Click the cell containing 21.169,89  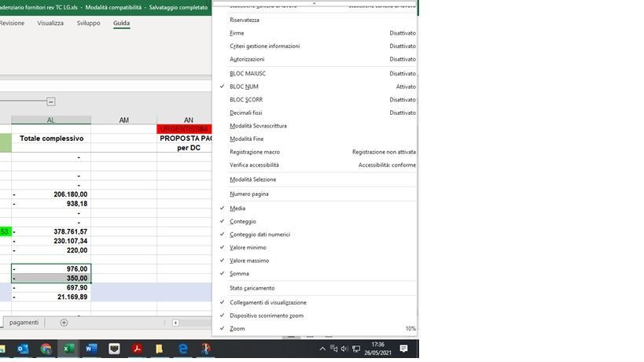point(51,297)
